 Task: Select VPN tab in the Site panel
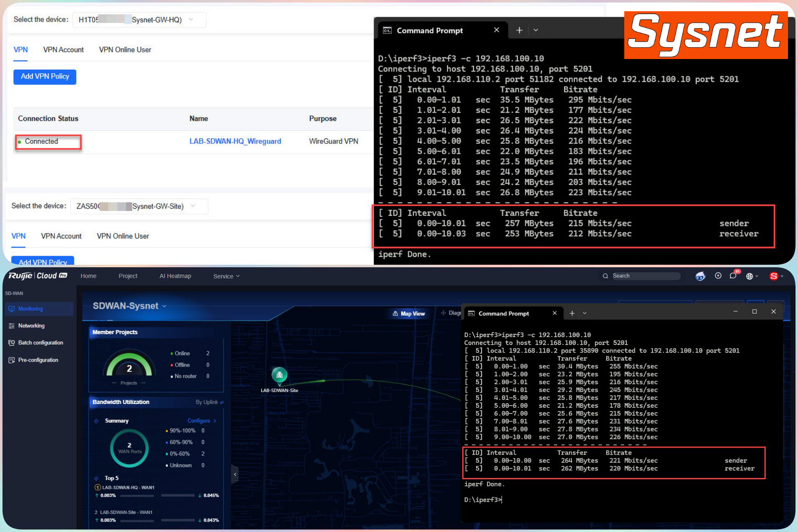pos(18,236)
